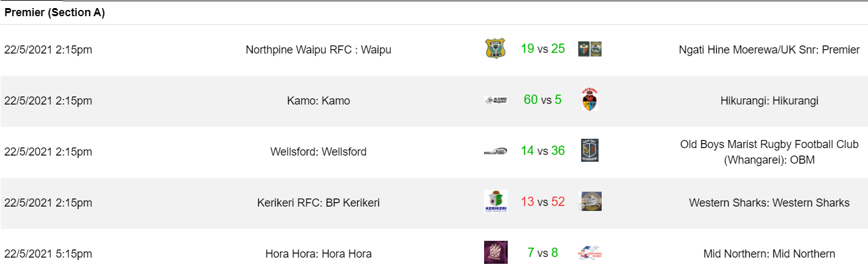Screen dimensions: 868x280
Task: Click the Kamo team logo
Action: (x=495, y=100)
